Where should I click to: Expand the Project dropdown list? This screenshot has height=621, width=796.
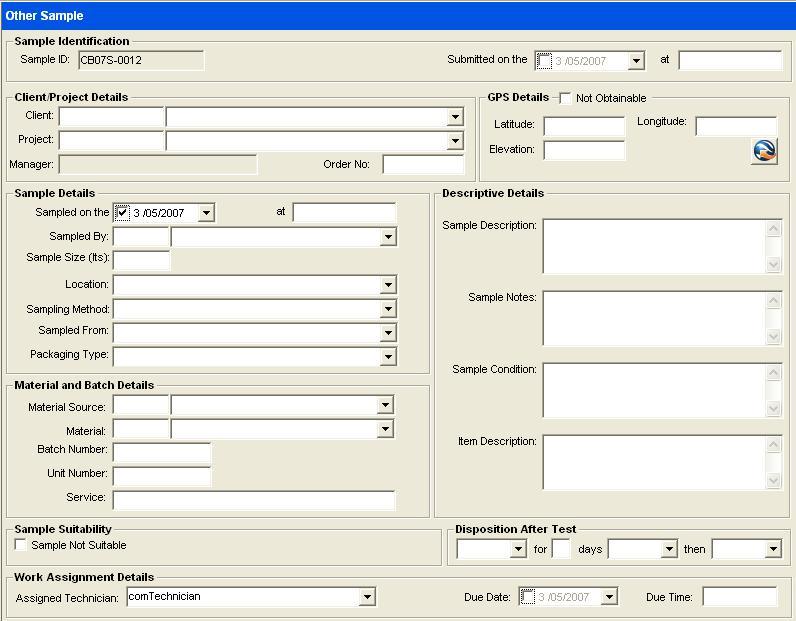click(x=455, y=141)
